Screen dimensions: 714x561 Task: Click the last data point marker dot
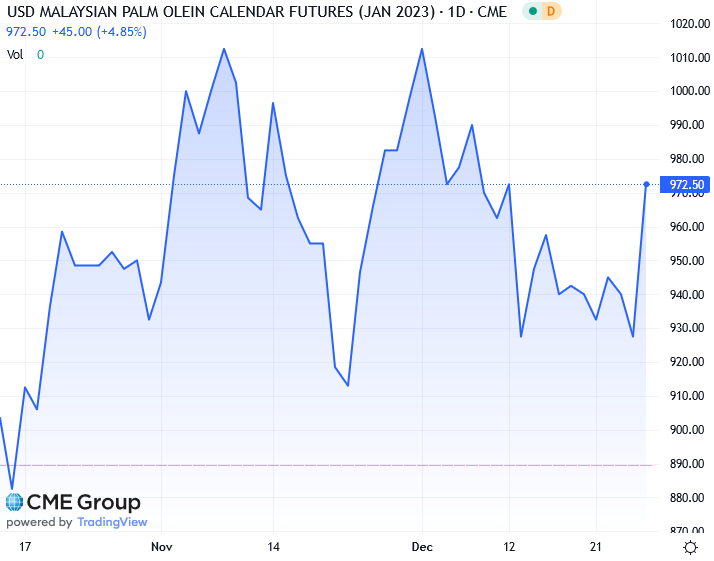pos(647,184)
